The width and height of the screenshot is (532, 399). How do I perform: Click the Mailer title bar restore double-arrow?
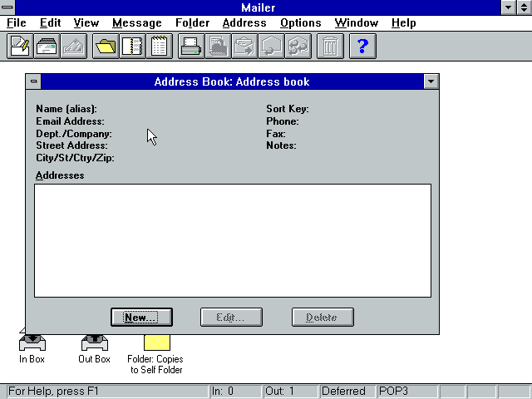coord(525,7)
